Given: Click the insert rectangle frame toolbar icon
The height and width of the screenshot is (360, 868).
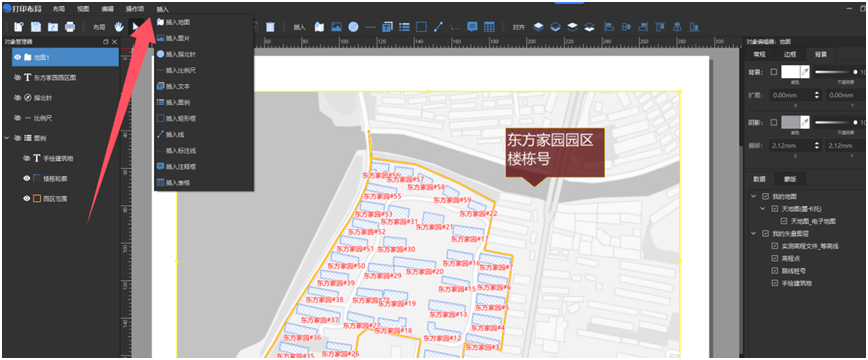Looking at the screenshot, I should tap(421, 27).
